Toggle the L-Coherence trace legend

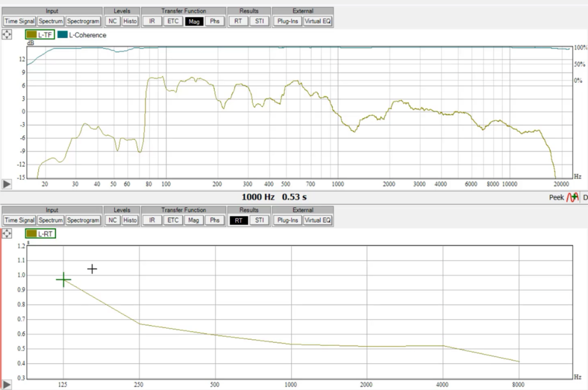[82, 35]
